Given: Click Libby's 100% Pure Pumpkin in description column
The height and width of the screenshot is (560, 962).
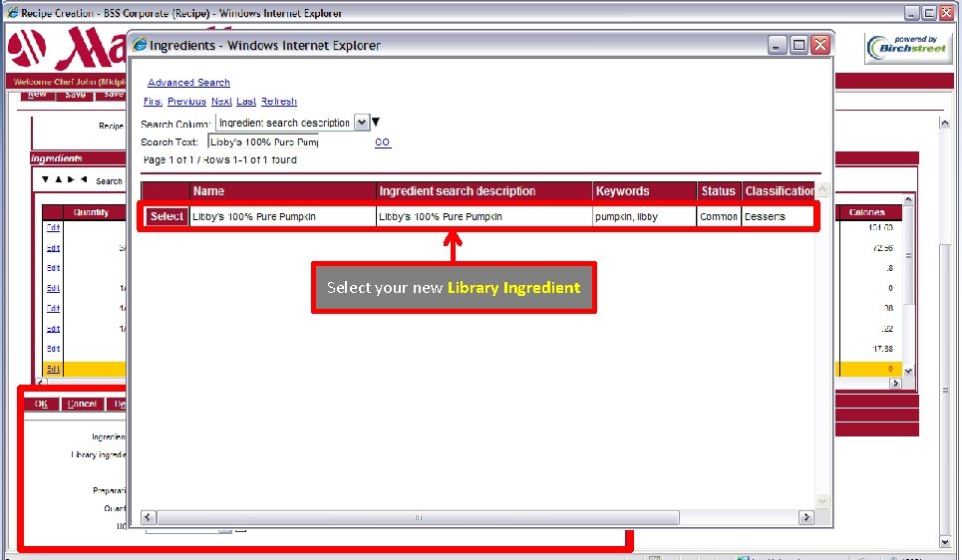Looking at the screenshot, I should pyautogui.click(x=441, y=216).
